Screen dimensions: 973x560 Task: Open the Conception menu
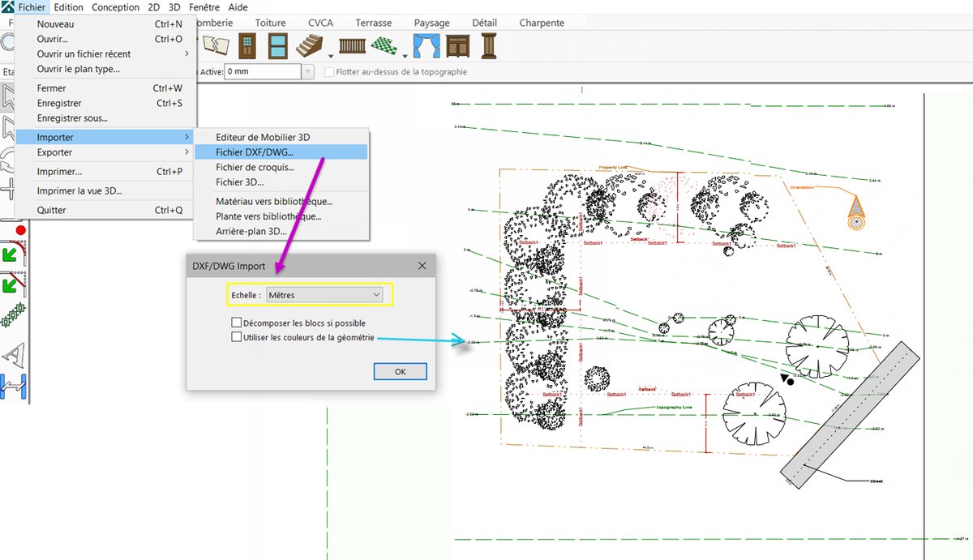point(116,7)
